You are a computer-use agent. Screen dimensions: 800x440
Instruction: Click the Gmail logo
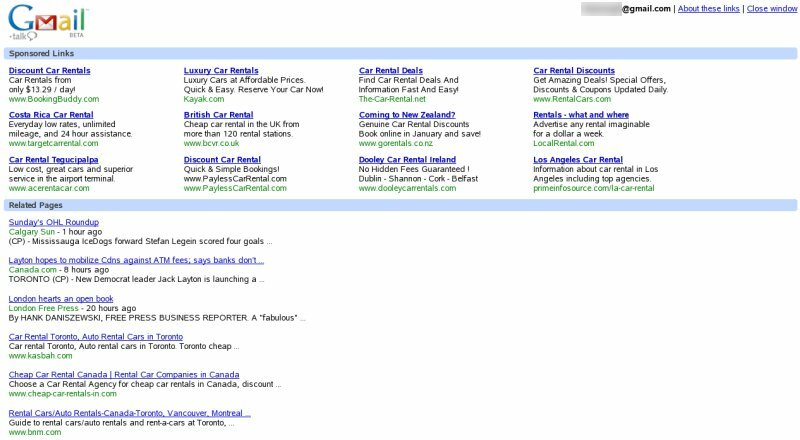(48, 22)
